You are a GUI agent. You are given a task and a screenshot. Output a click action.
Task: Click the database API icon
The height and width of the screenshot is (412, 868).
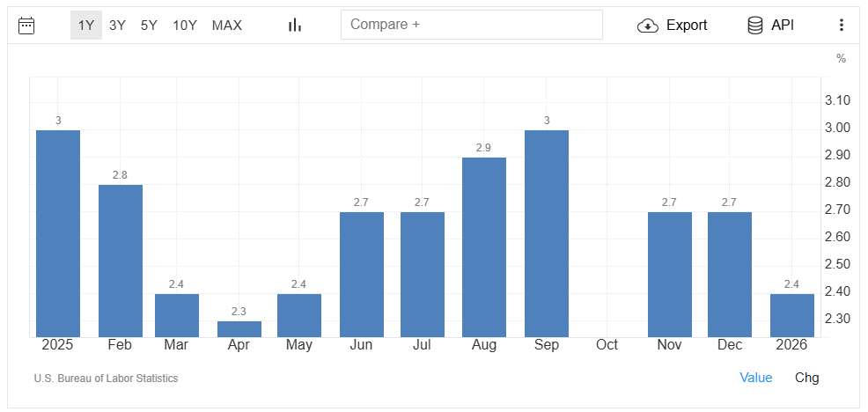(755, 25)
